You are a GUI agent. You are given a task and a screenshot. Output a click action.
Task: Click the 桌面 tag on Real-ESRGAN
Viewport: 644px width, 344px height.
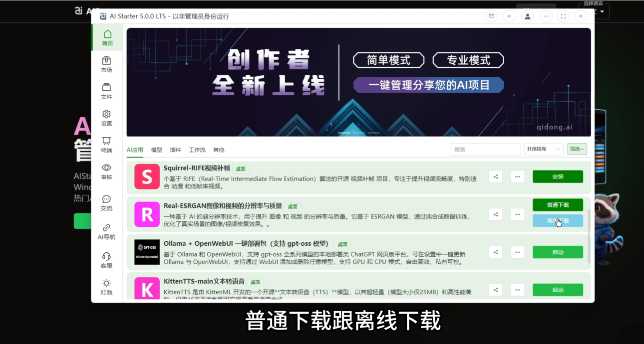(x=293, y=206)
